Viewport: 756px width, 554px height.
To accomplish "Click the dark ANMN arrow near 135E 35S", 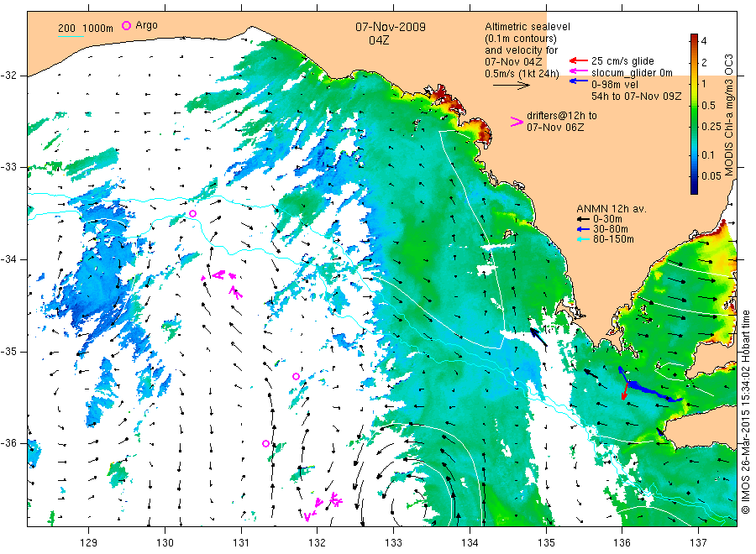I will pos(538,337).
